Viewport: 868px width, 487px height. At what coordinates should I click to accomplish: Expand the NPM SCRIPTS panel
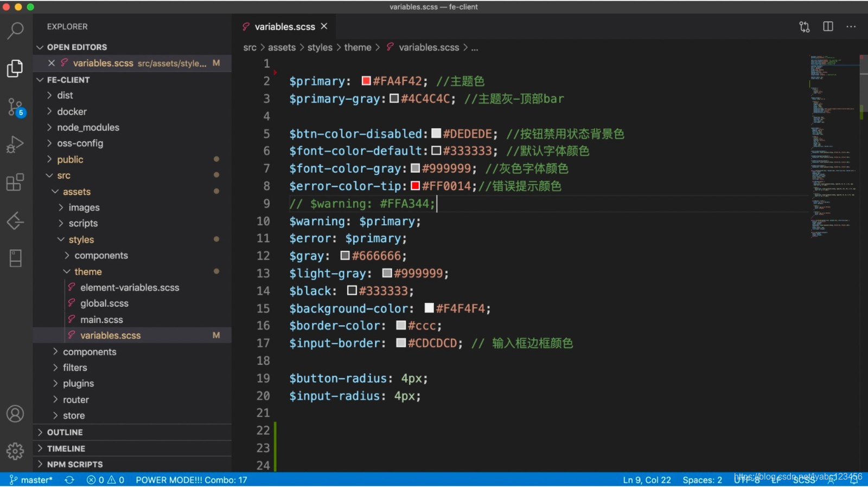132,464
